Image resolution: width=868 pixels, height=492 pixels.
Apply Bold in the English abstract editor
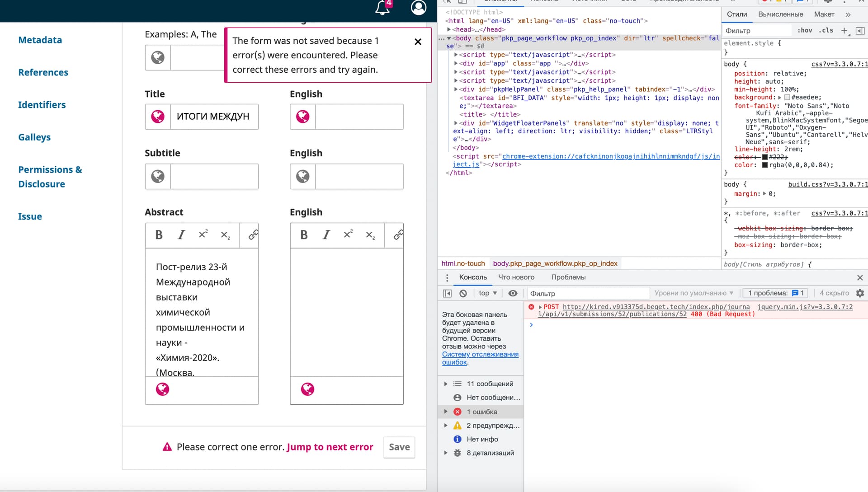(x=304, y=235)
